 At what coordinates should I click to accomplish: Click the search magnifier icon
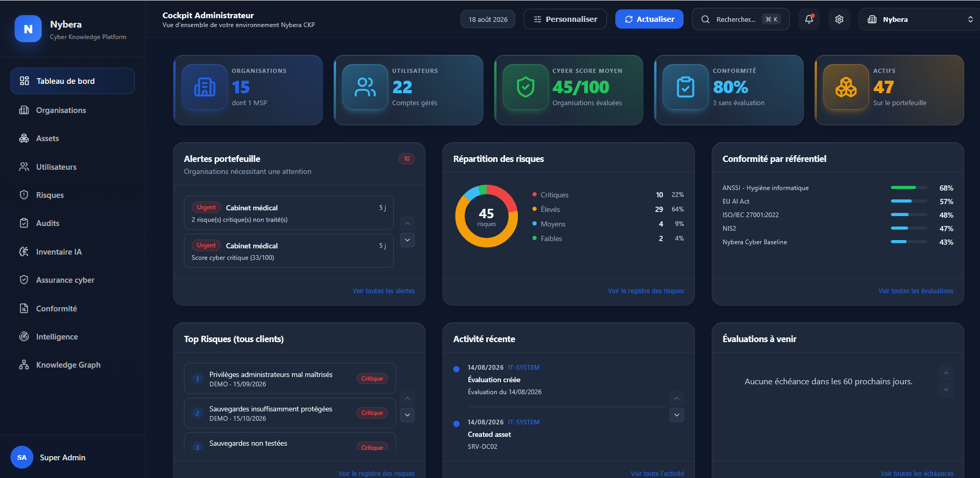[705, 19]
